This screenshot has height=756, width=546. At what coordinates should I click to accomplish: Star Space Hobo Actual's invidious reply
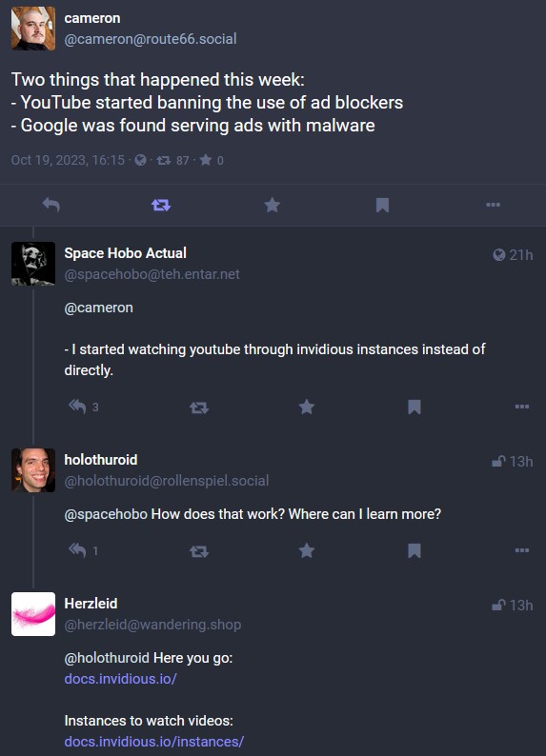coord(307,407)
